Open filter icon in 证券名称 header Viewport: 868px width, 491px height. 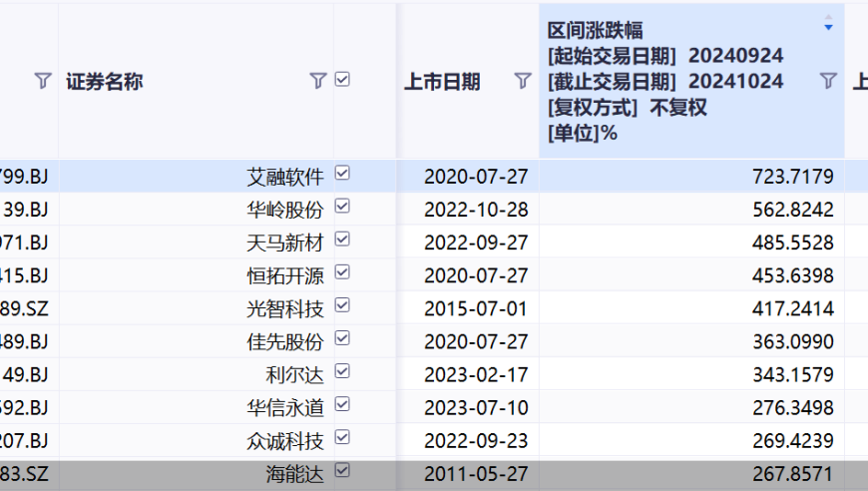point(317,81)
